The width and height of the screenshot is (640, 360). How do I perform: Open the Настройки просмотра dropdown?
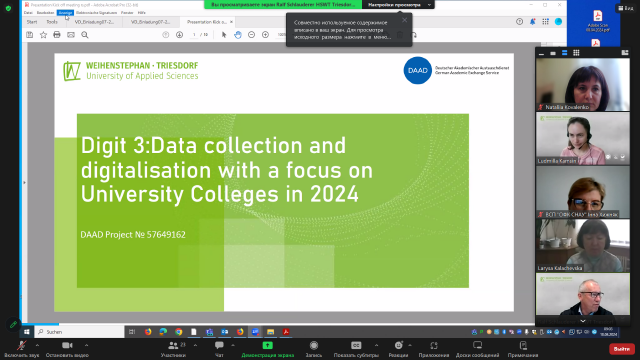tap(398, 4)
